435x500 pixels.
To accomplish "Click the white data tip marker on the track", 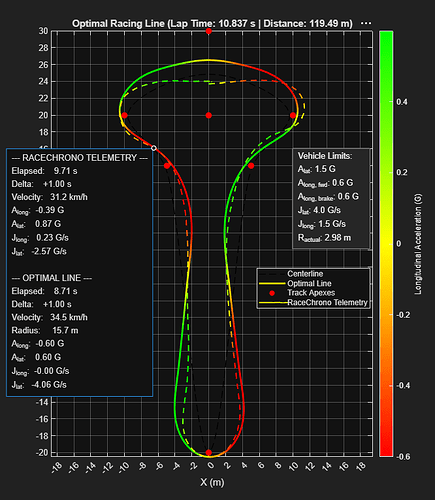I will click(x=154, y=148).
